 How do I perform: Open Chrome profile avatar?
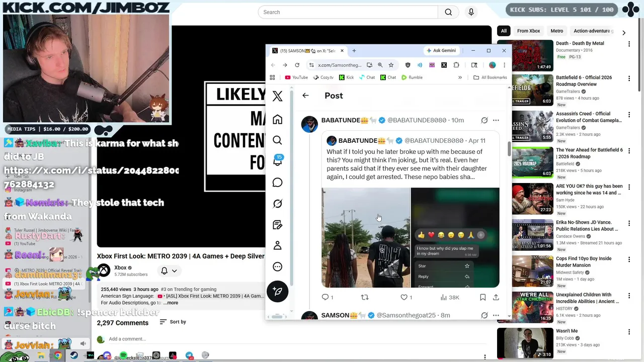[492, 65]
